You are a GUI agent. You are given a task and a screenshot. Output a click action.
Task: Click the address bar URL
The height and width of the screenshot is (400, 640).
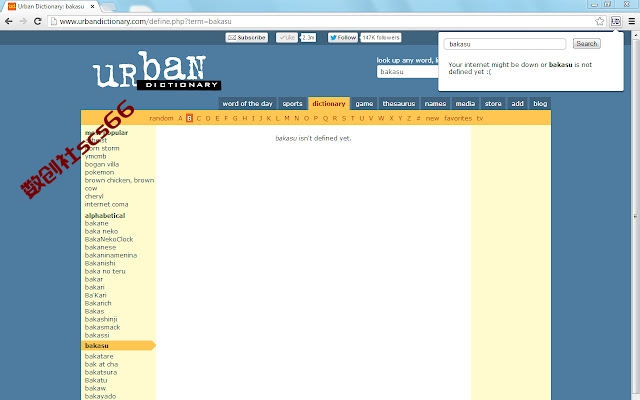point(145,21)
